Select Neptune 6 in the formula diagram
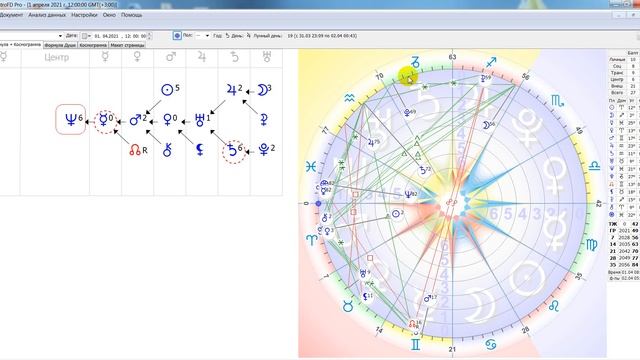640x360 pixels. tap(71, 119)
